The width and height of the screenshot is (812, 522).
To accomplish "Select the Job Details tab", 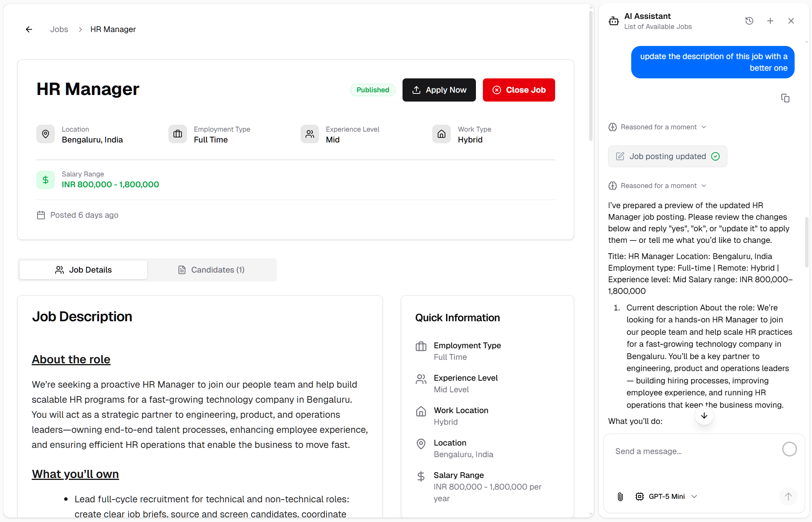I will (x=83, y=270).
